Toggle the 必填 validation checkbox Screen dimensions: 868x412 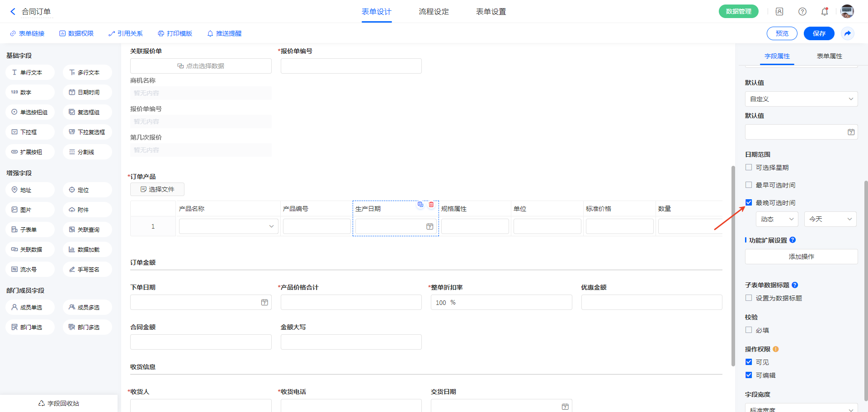749,330
